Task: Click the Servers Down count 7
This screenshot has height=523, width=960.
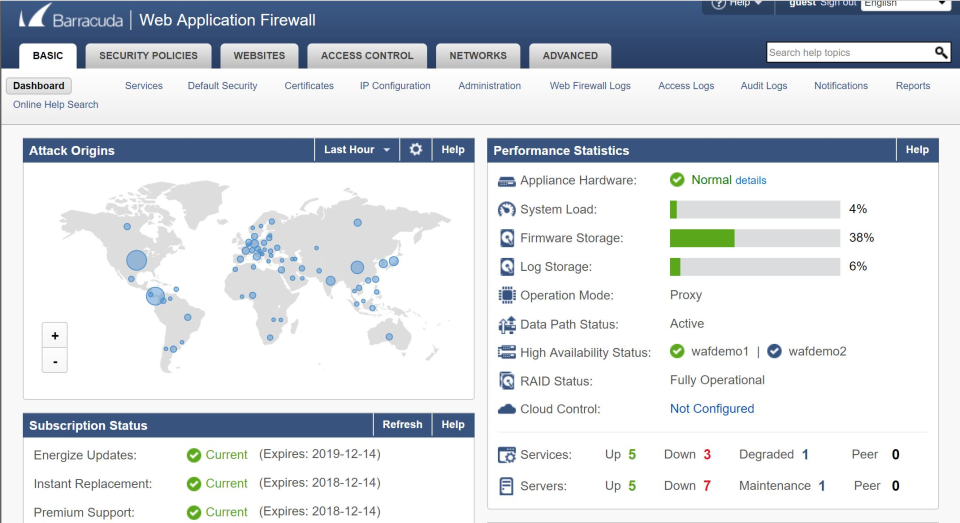Action: click(x=707, y=486)
